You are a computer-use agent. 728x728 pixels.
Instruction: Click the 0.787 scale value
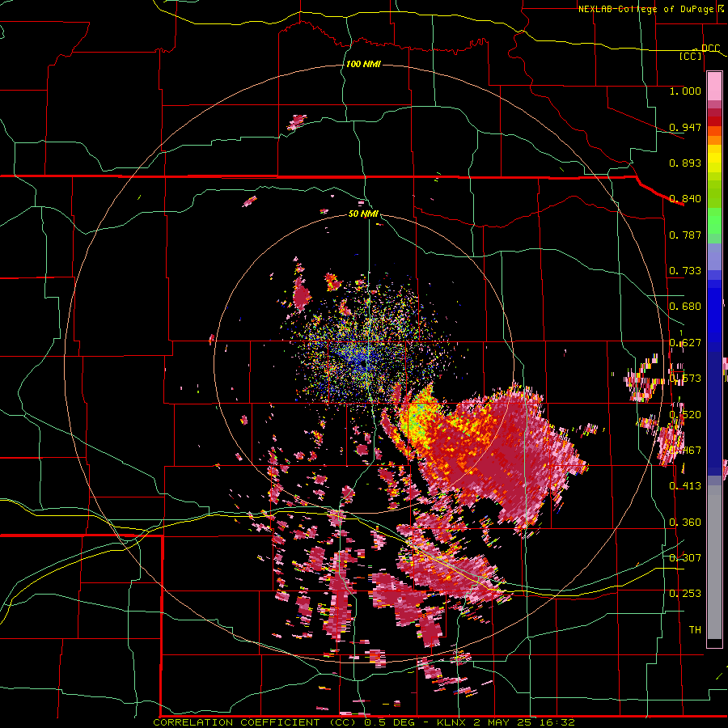[x=685, y=235]
